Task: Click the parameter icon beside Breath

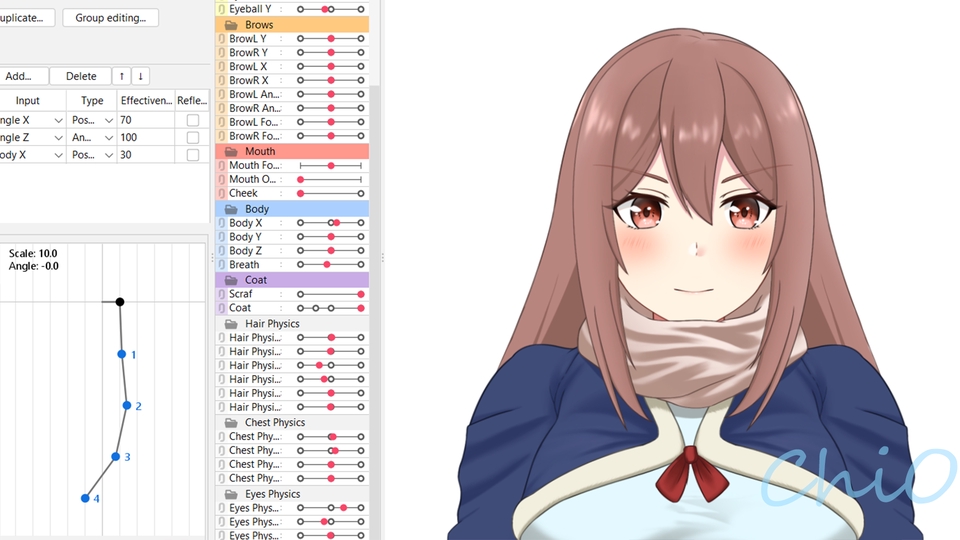Action: 222,264
